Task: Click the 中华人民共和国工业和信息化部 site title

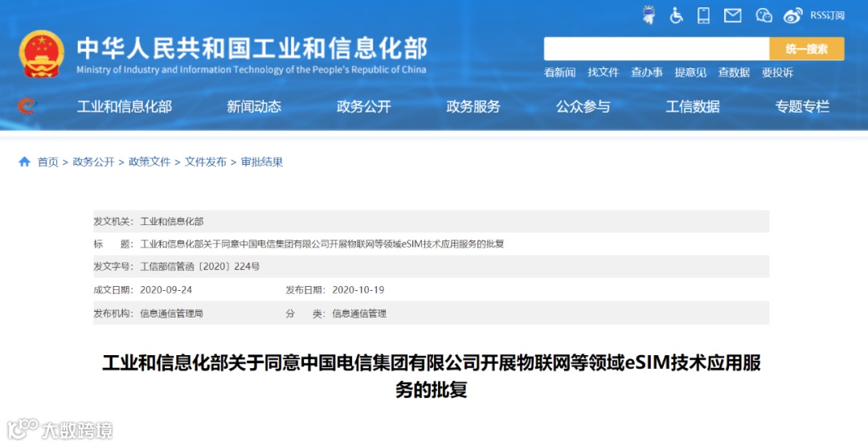Action: pyautogui.click(x=252, y=48)
